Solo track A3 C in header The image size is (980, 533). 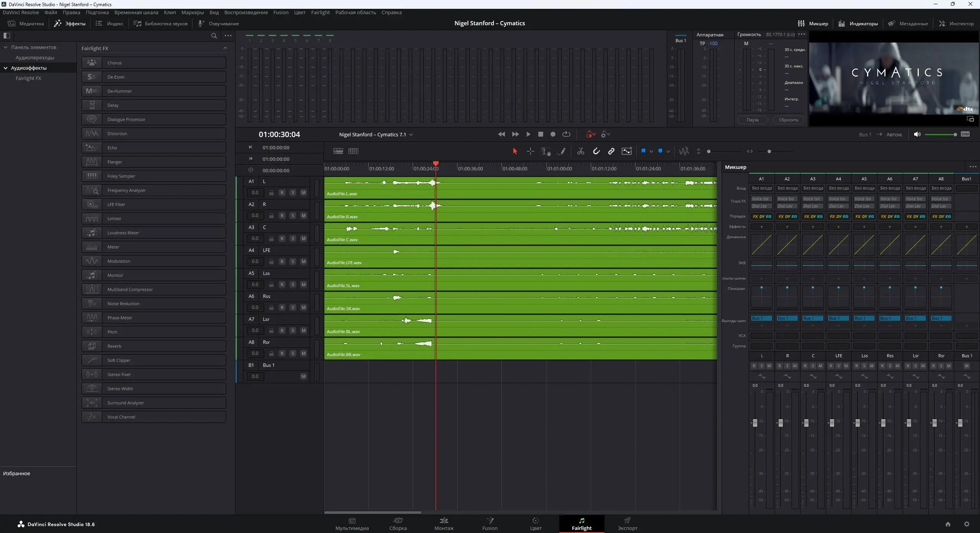293,239
